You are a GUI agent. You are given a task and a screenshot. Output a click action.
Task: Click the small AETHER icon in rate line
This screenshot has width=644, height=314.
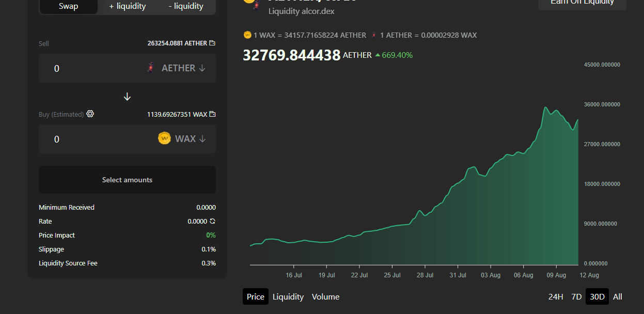[374, 35]
